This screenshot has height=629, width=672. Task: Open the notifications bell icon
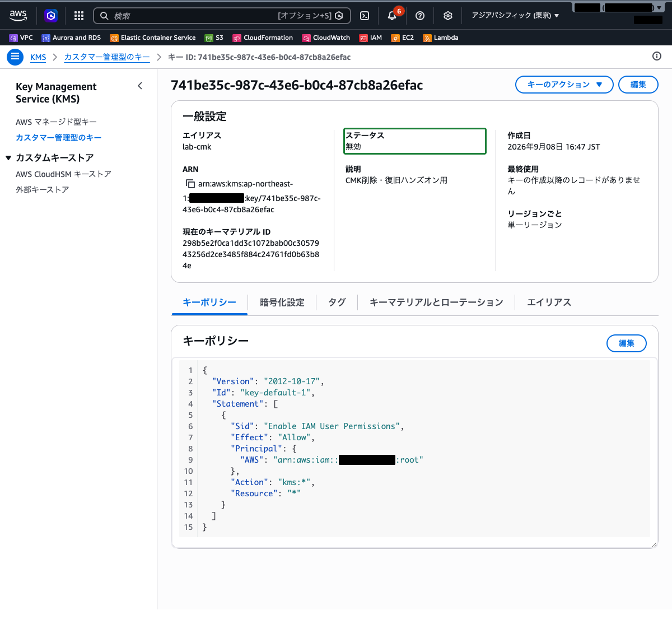coord(392,16)
